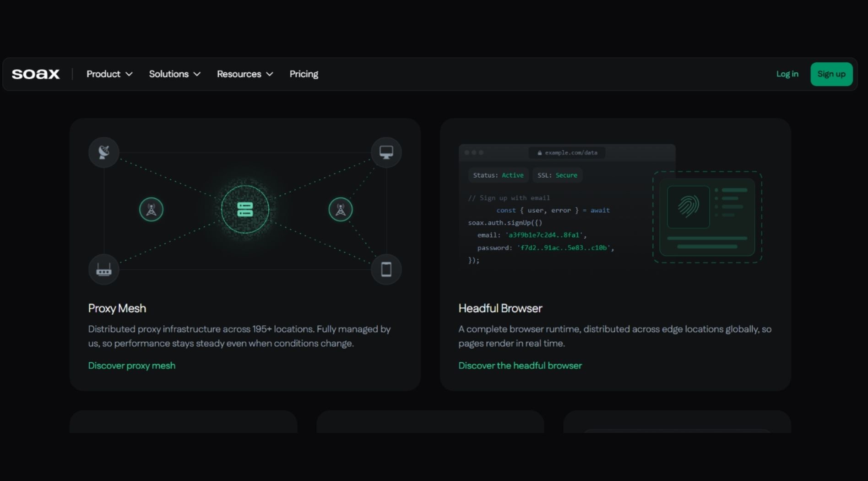
Task: Click the Headful Browser heading
Action: [x=500, y=308]
